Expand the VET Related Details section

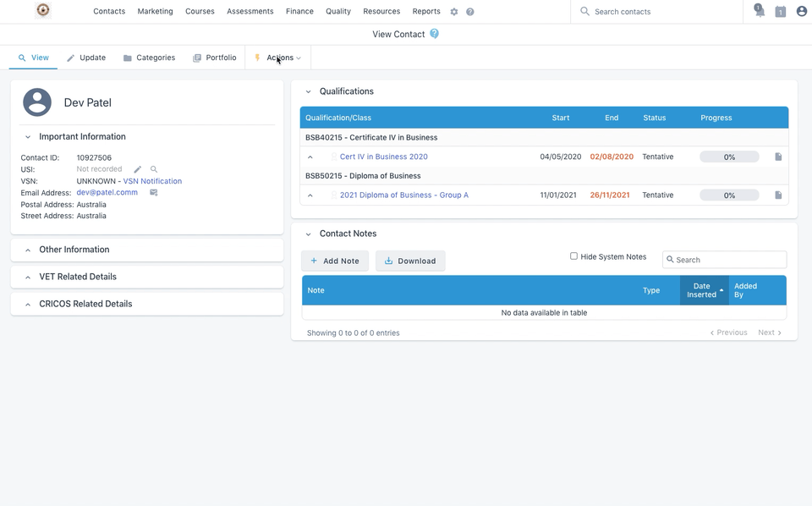pos(28,277)
